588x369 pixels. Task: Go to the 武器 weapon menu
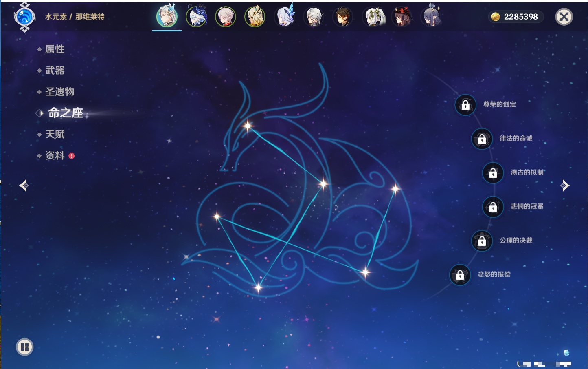click(55, 71)
